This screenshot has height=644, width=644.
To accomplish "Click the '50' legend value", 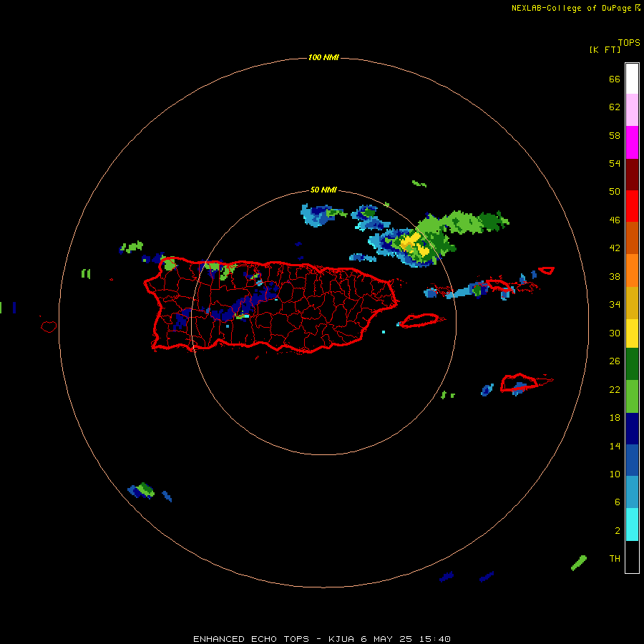I will [615, 191].
